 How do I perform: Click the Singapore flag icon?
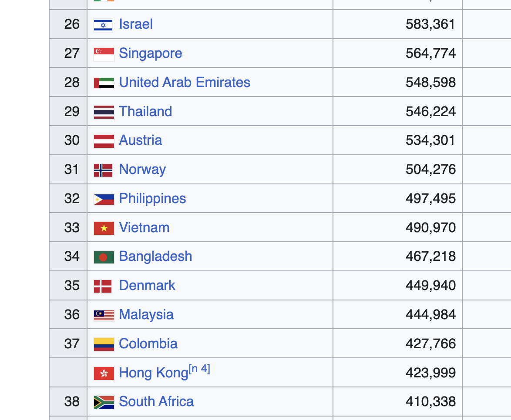click(104, 54)
